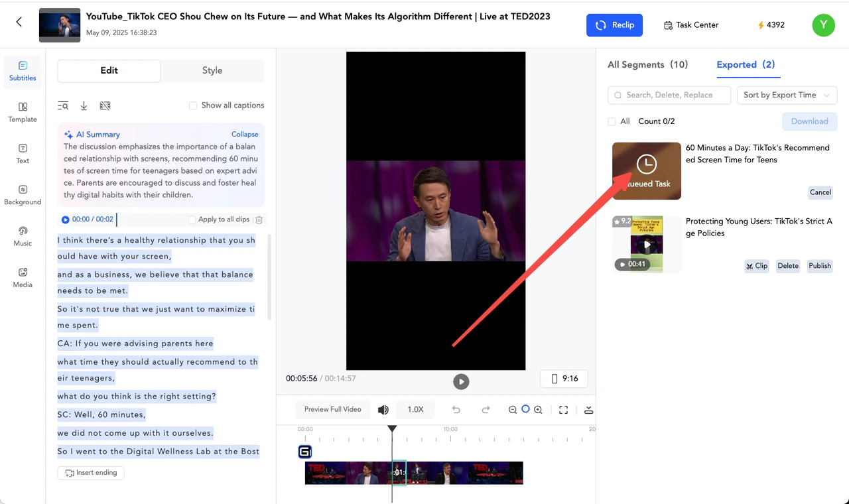Enter fullscreen preview mode
Screen dimensions: 849x504
tap(563, 410)
